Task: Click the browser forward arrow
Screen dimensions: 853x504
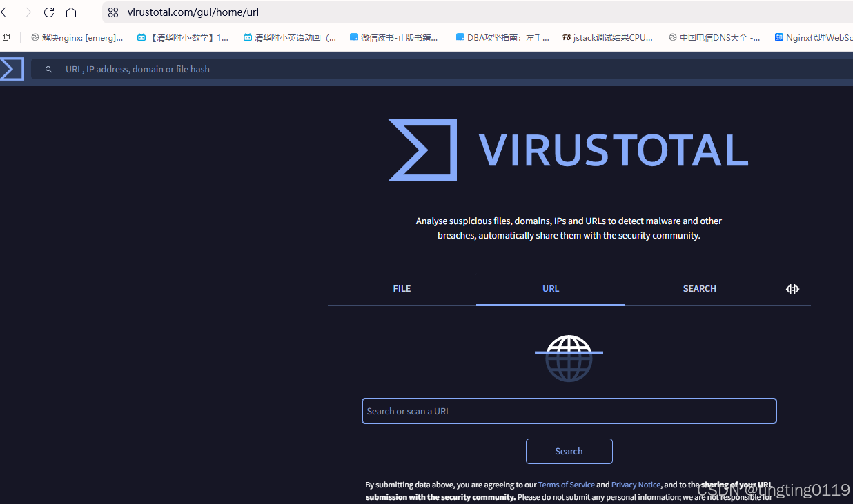Action: 27,12
